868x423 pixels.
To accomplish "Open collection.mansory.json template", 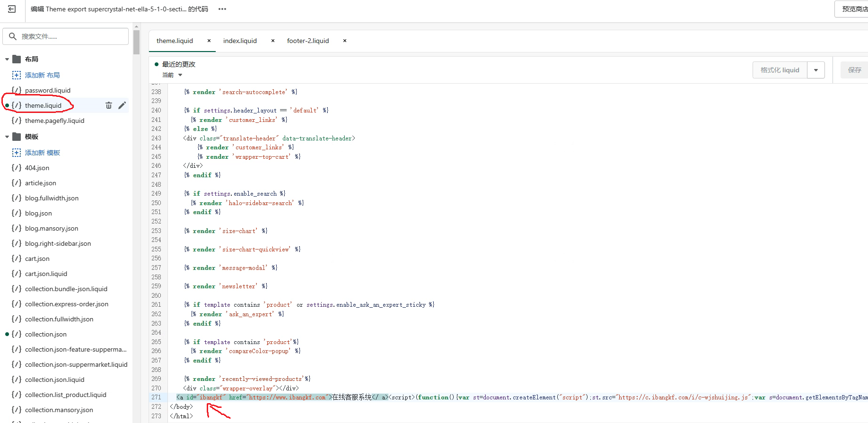I will click(59, 410).
